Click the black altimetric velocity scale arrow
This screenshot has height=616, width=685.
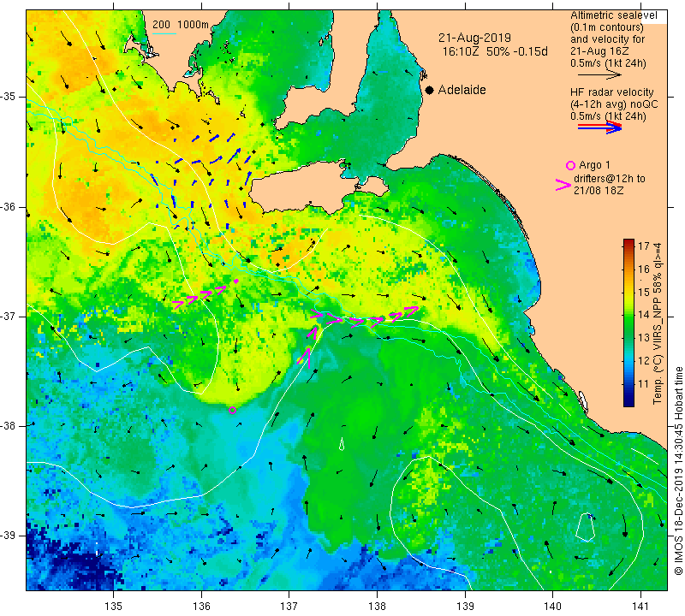599,74
